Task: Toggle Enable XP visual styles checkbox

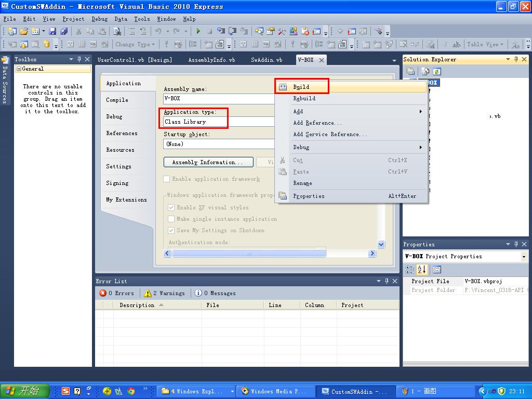Action: pyautogui.click(x=171, y=207)
